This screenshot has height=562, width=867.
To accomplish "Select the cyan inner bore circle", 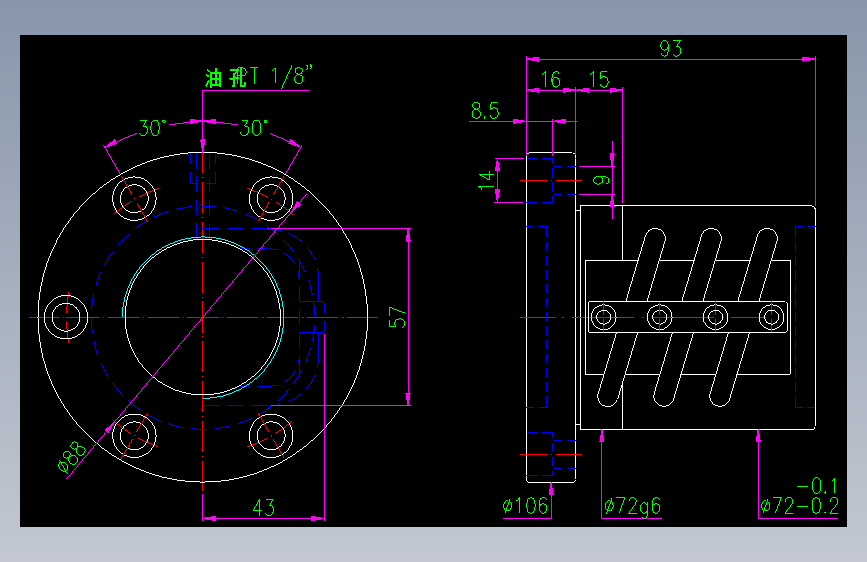I will click(x=203, y=317).
